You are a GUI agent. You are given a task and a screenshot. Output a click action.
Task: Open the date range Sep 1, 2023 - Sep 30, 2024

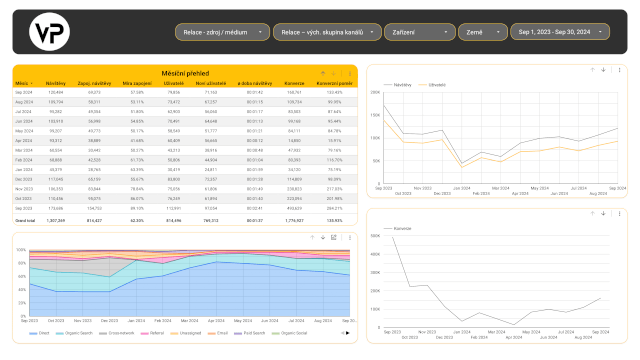pyautogui.click(x=560, y=32)
